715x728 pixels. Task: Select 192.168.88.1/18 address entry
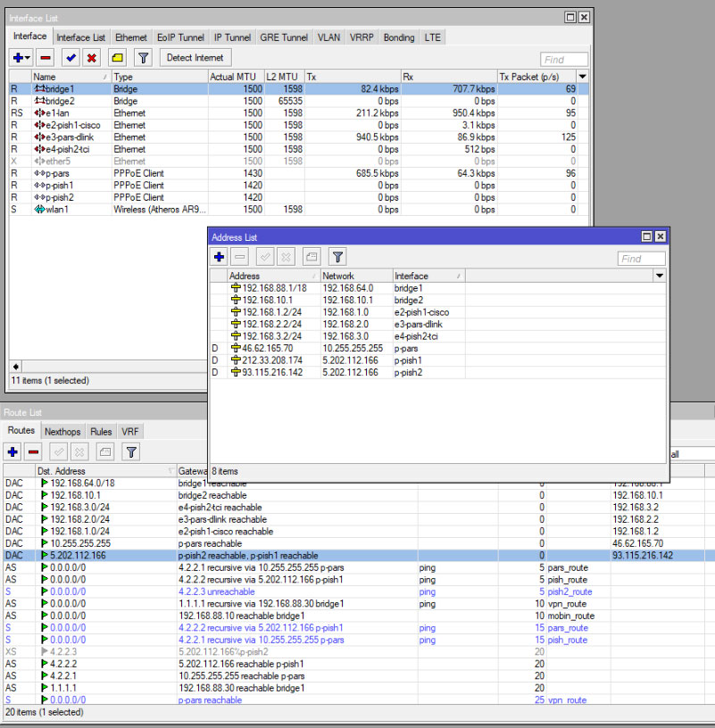click(438, 288)
